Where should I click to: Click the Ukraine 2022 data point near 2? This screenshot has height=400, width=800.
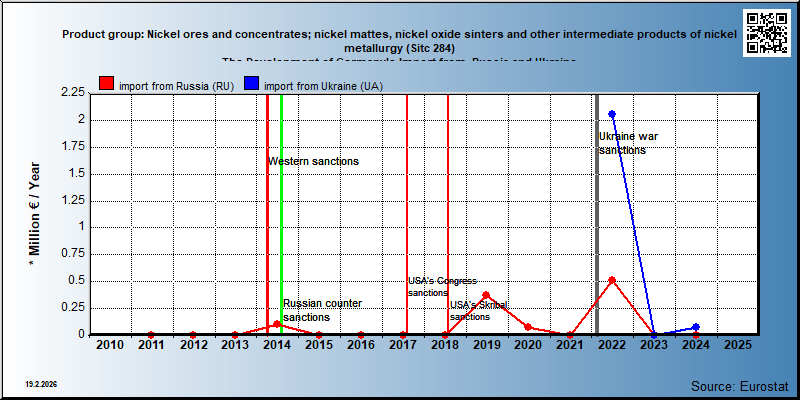click(612, 114)
